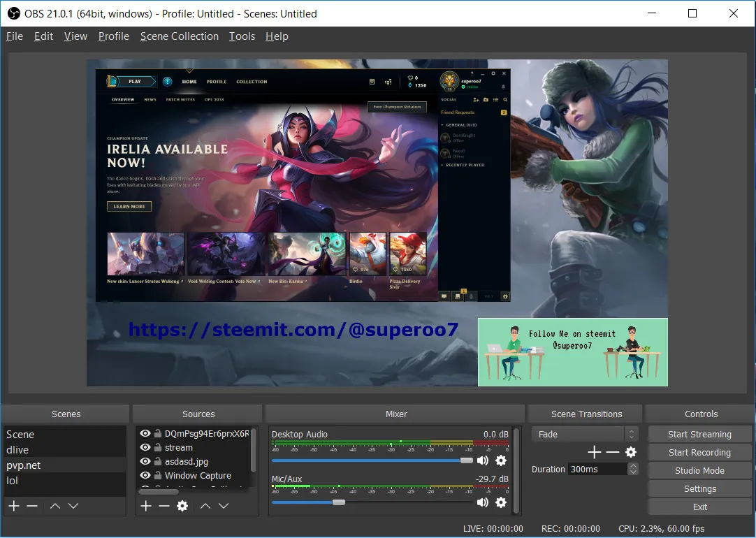This screenshot has width=756, height=538.
Task: Enable Studio Mode
Action: pyautogui.click(x=699, y=470)
